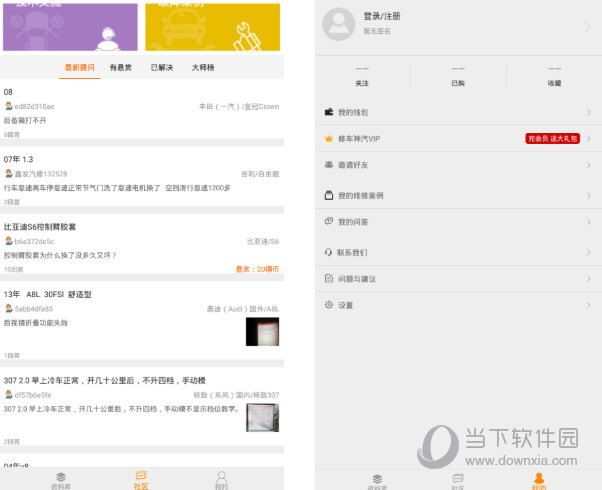This screenshot has height=490, width=602.
Task: Open the 关注 following count
Action: click(x=362, y=76)
